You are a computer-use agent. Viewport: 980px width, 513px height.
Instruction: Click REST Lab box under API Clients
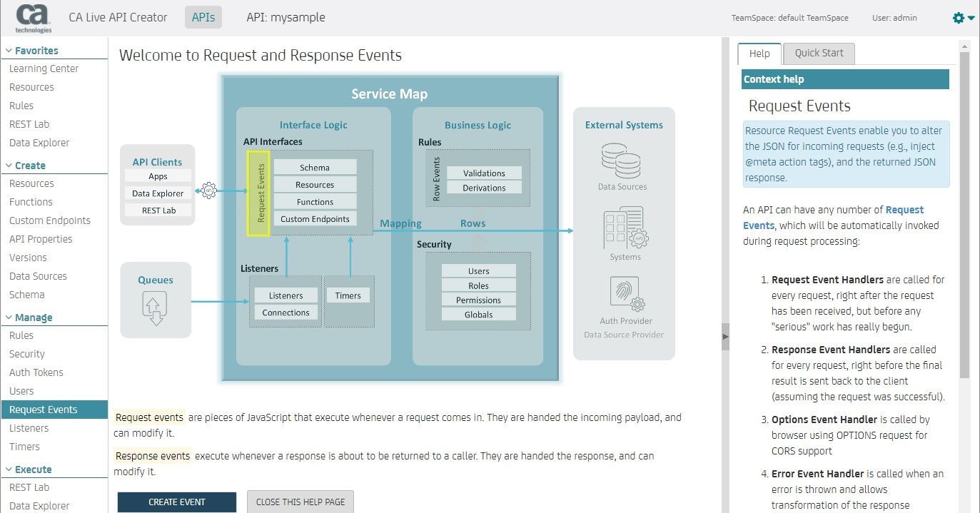(158, 210)
